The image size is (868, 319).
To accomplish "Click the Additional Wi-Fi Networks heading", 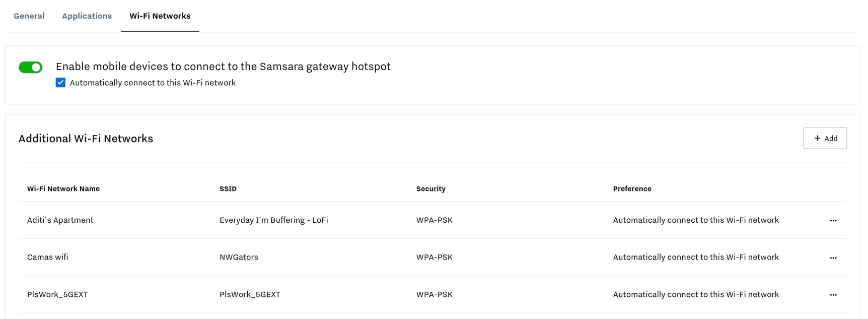I will click(86, 138).
